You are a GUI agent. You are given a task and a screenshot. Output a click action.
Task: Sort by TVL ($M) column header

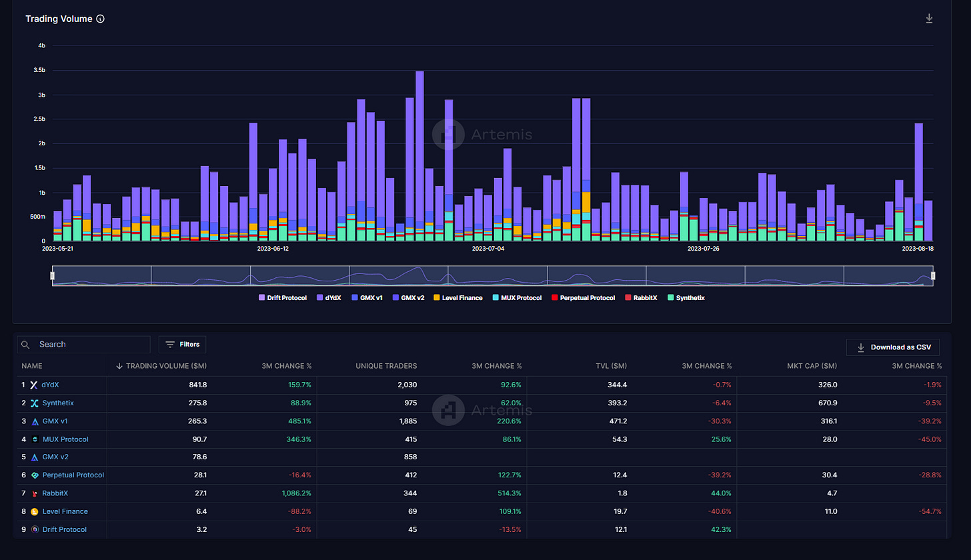tap(612, 366)
